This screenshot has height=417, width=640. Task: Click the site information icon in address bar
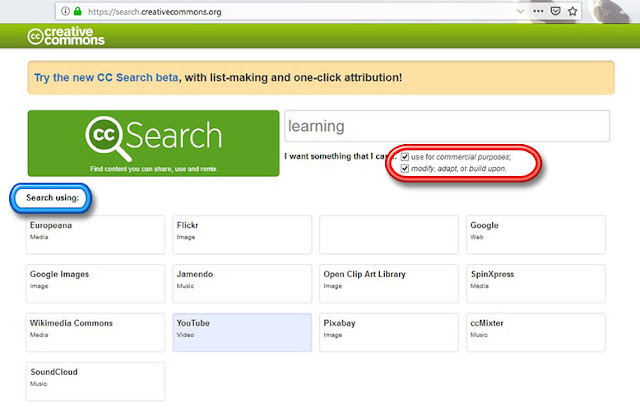click(x=65, y=11)
